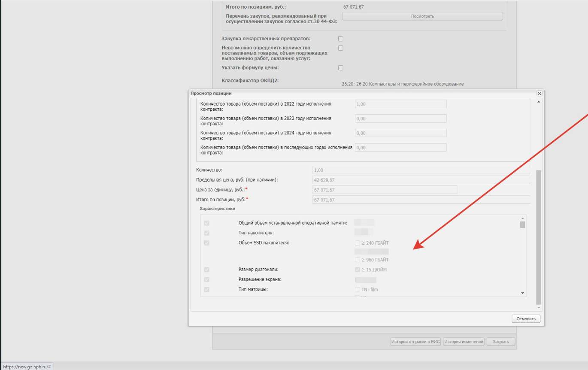Toggle Указать формулу цены checkbox

pyautogui.click(x=341, y=68)
